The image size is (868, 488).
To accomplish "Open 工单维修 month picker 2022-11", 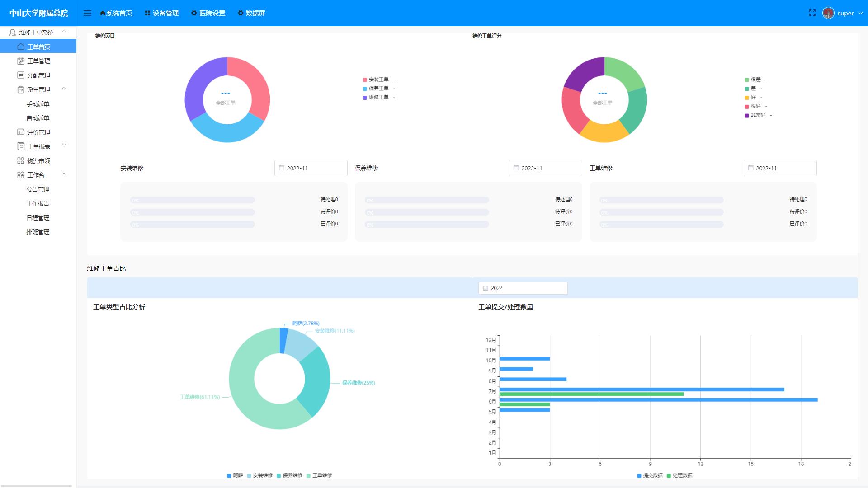I will tap(780, 168).
